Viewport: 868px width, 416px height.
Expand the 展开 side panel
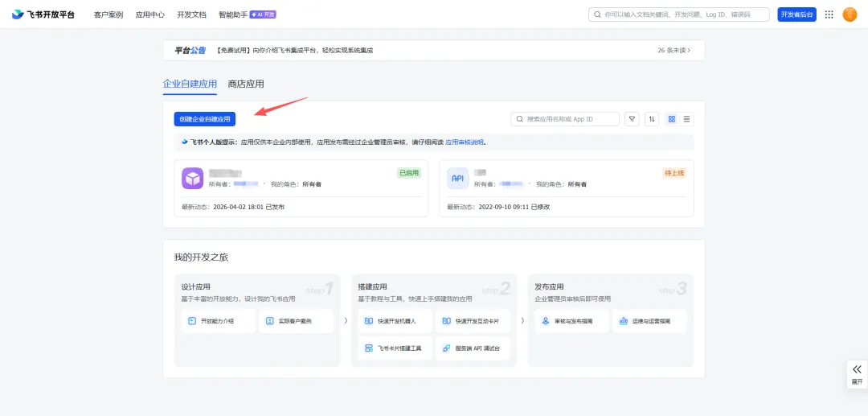(x=857, y=374)
